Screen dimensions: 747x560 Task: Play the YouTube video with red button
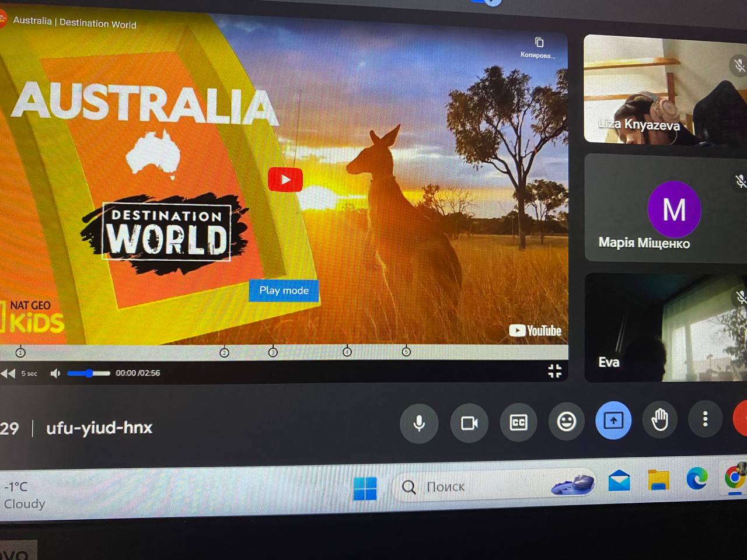285,180
